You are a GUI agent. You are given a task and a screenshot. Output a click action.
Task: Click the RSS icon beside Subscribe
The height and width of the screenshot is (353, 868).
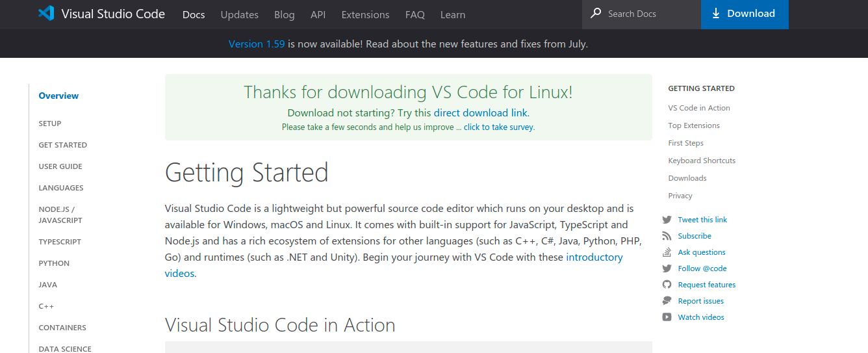point(667,236)
